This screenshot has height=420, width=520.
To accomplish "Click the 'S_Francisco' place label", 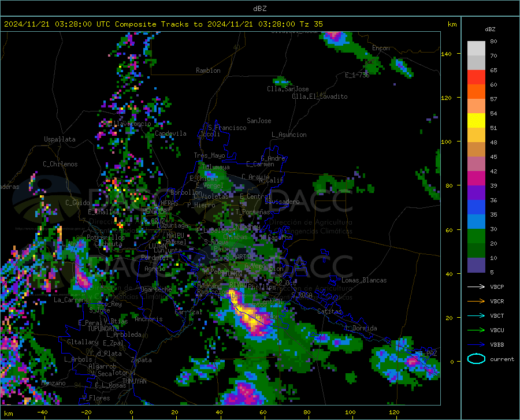I will pos(227,128).
